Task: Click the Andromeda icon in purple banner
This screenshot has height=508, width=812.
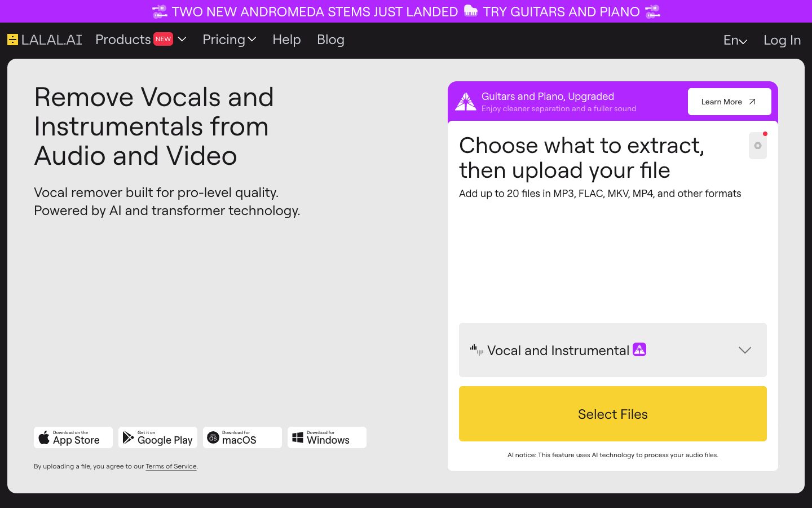Action: click(x=466, y=102)
